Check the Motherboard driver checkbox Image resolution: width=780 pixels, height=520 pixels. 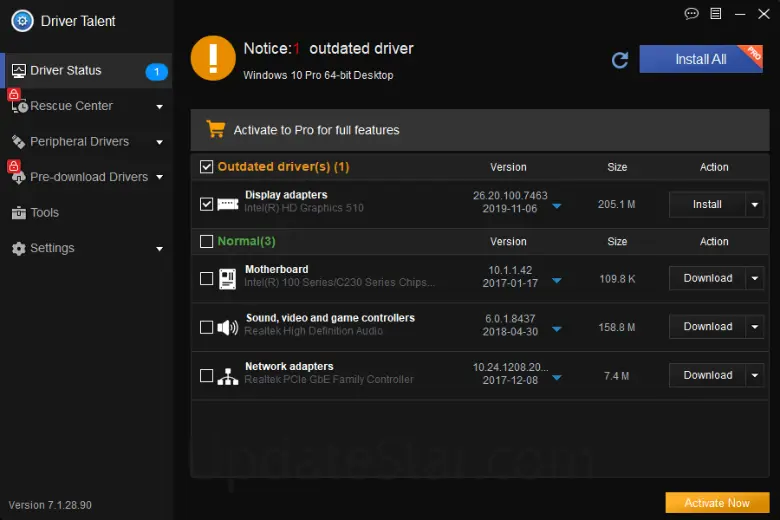tap(206, 279)
